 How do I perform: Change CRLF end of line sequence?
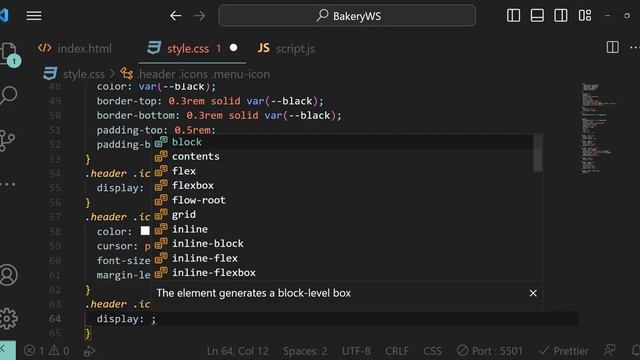[x=397, y=351]
